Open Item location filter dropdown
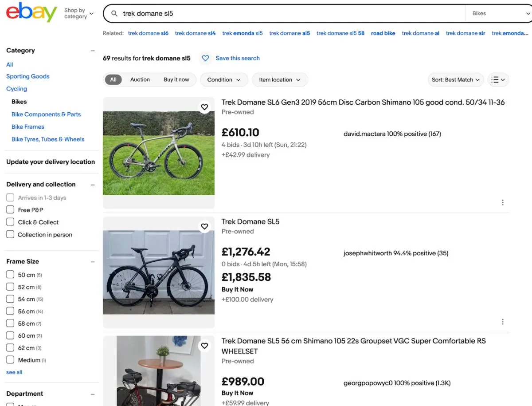This screenshot has height=406, width=532. click(280, 80)
